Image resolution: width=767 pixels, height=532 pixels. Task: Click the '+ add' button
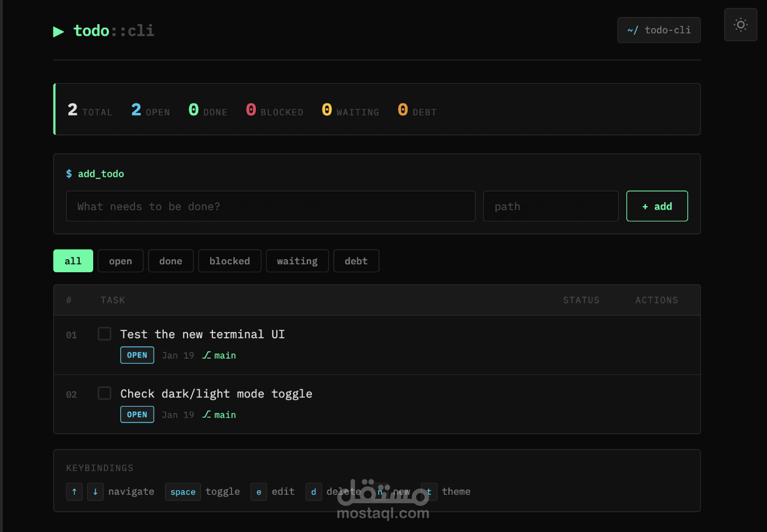pos(657,206)
